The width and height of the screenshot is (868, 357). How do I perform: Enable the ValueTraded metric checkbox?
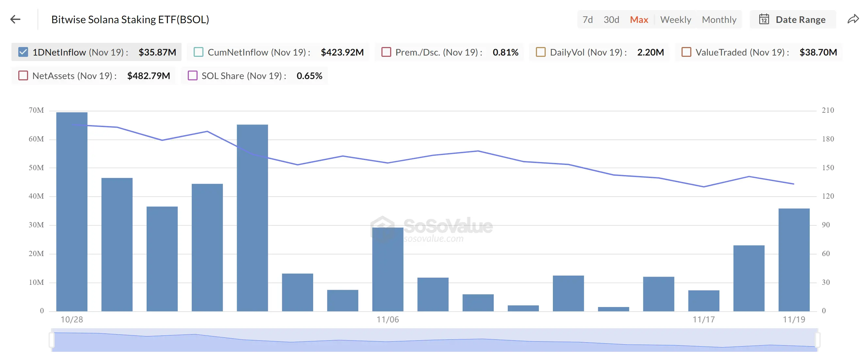[x=686, y=52]
